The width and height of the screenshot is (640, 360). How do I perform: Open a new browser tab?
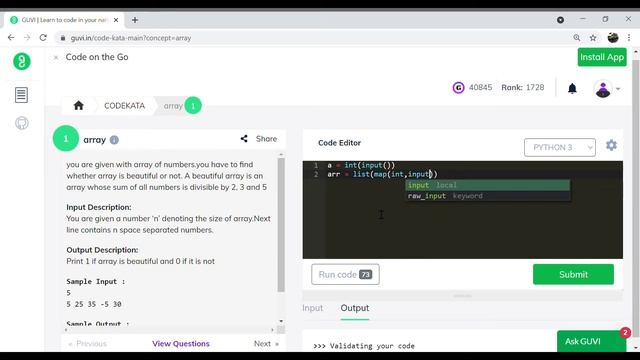[x=135, y=20]
